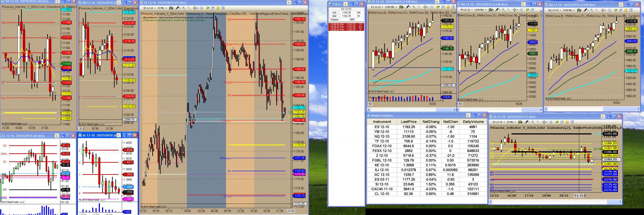Screen dimensions: 644x215
Task: Open chart style menu in large ES 15 Min chart
Action: (x=171, y=8)
